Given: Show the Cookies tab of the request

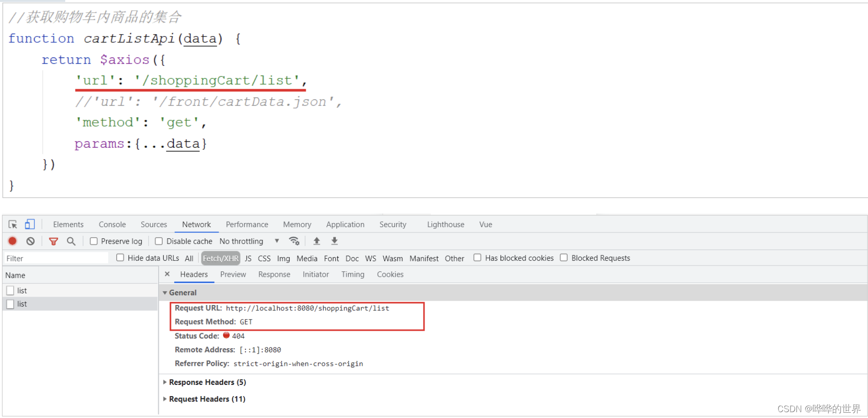Looking at the screenshot, I should [390, 274].
